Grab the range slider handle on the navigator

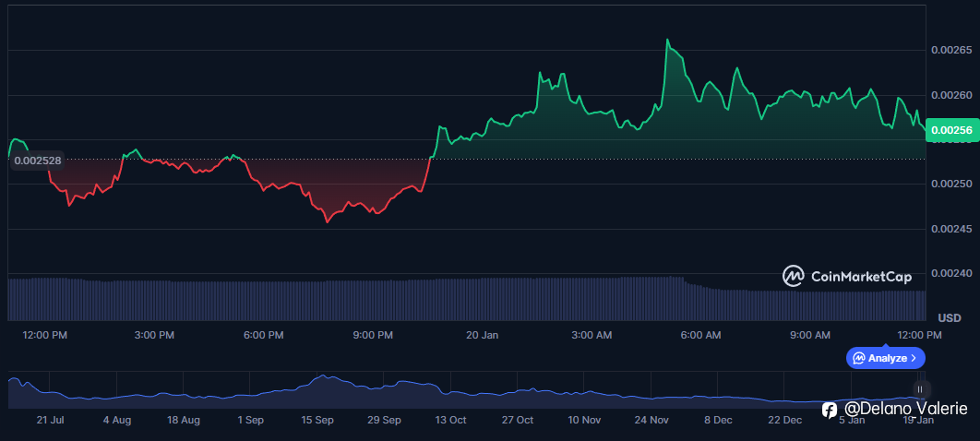pos(919,389)
